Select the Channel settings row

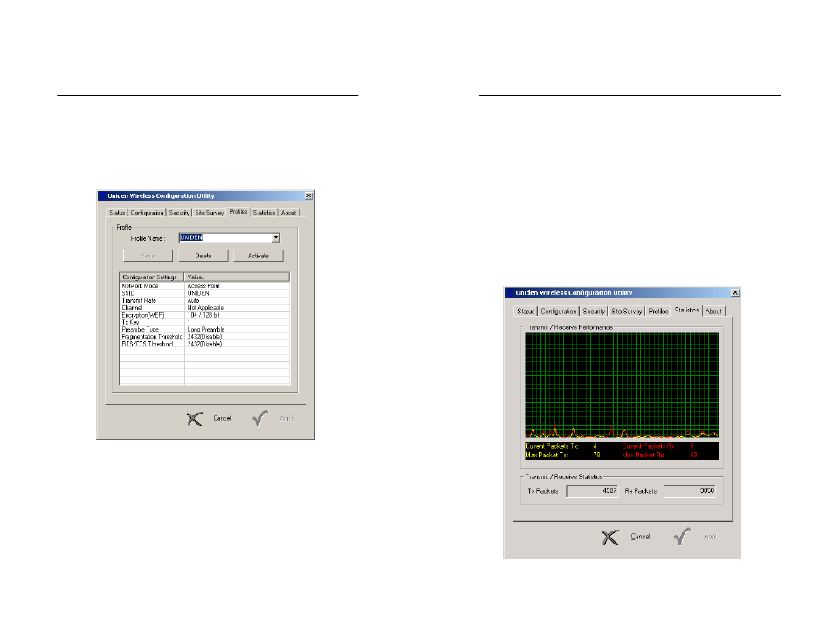204,308
